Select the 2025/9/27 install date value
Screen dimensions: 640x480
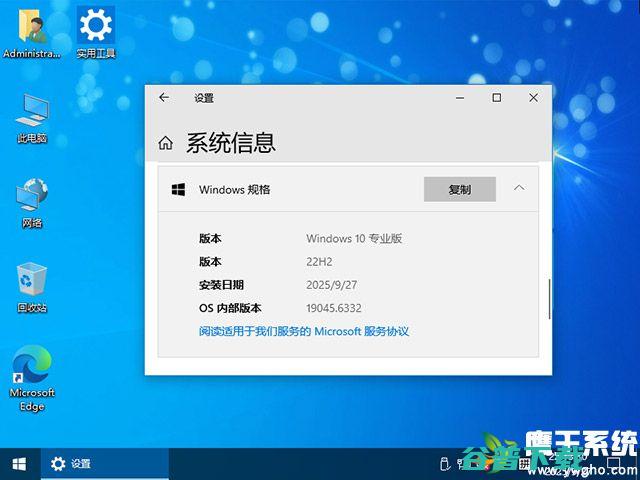pyautogui.click(x=331, y=285)
